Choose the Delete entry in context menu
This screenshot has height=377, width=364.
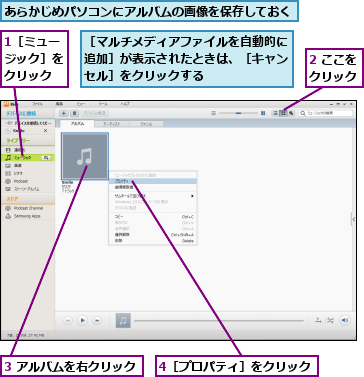153,241
